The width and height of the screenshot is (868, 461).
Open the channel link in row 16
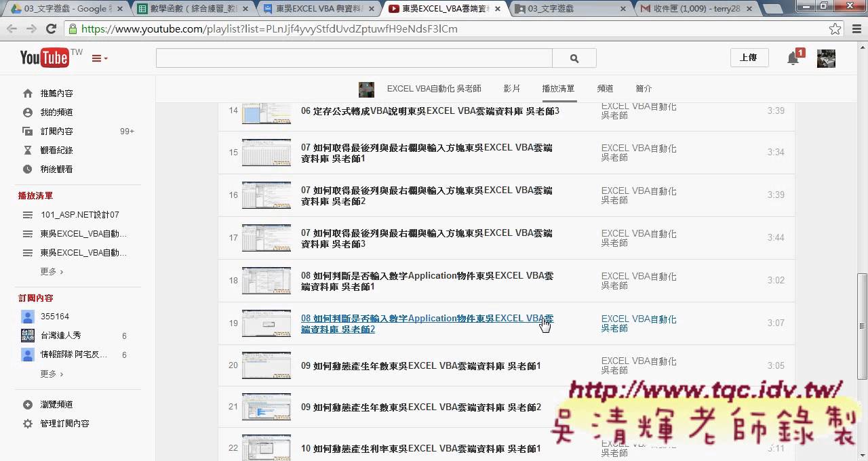point(639,196)
